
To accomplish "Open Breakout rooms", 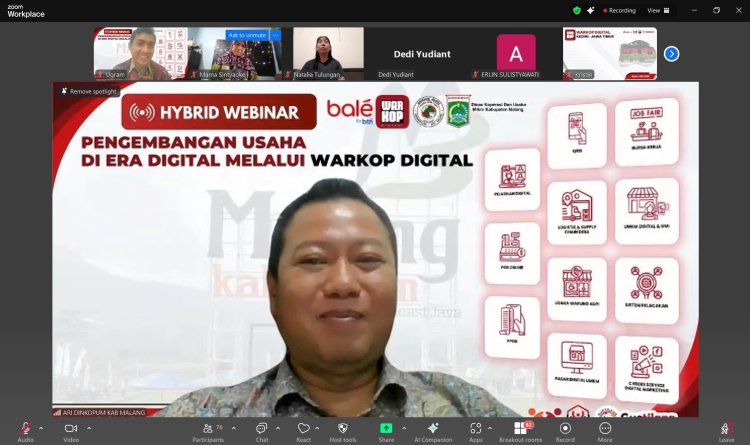I will (x=519, y=428).
